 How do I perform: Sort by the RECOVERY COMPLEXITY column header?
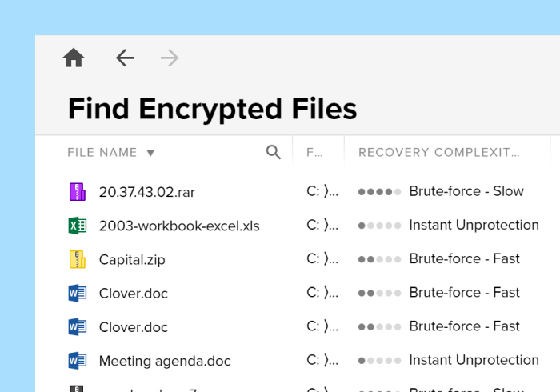(439, 153)
